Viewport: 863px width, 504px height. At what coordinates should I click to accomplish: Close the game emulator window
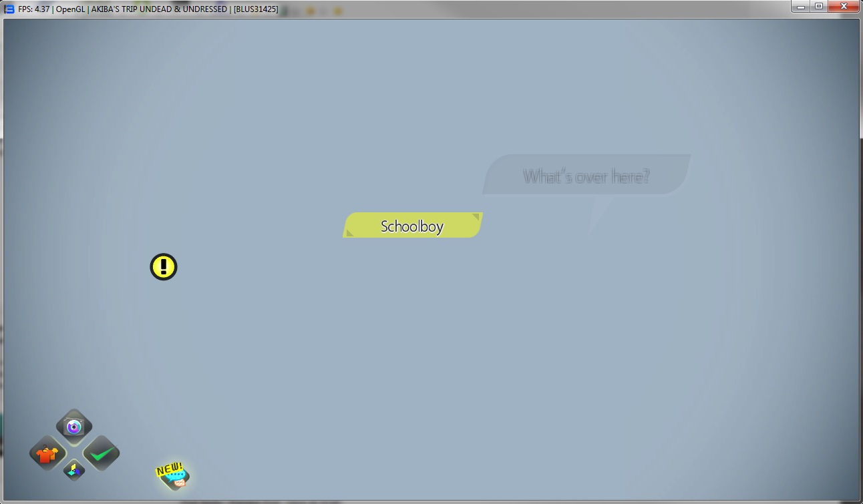(x=844, y=7)
